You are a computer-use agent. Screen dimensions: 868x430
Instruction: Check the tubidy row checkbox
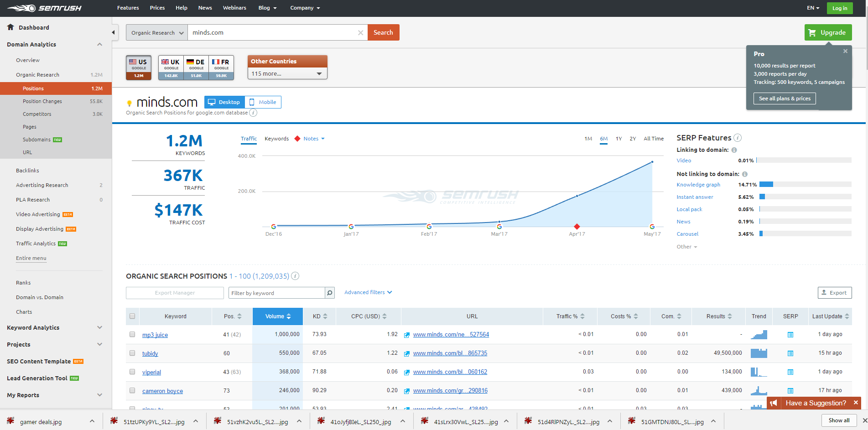(x=132, y=353)
